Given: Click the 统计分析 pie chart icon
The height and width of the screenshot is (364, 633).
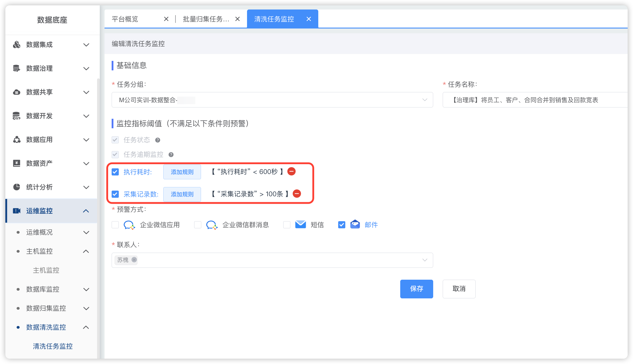Looking at the screenshot, I should coord(17,187).
